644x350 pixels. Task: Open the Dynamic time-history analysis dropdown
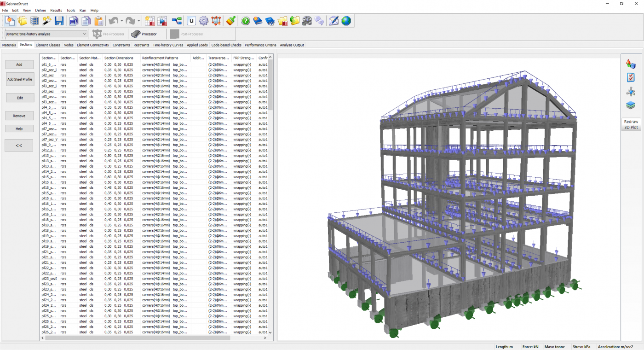point(46,34)
